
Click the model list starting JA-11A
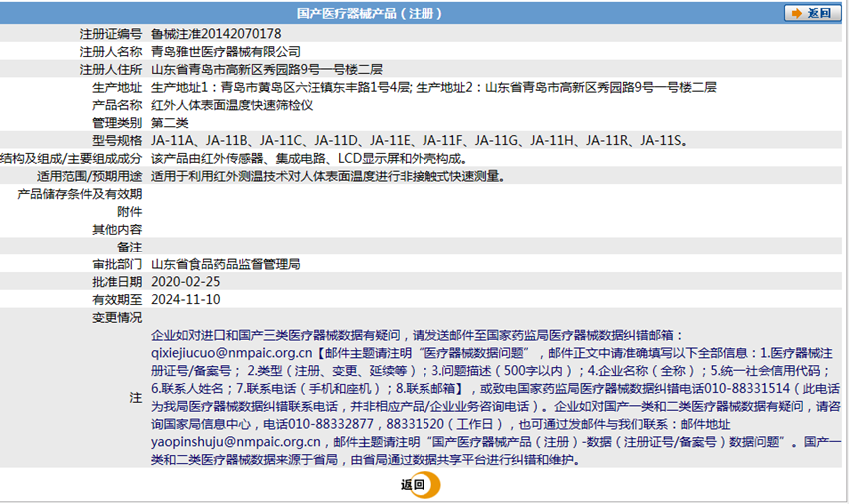[420, 140]
